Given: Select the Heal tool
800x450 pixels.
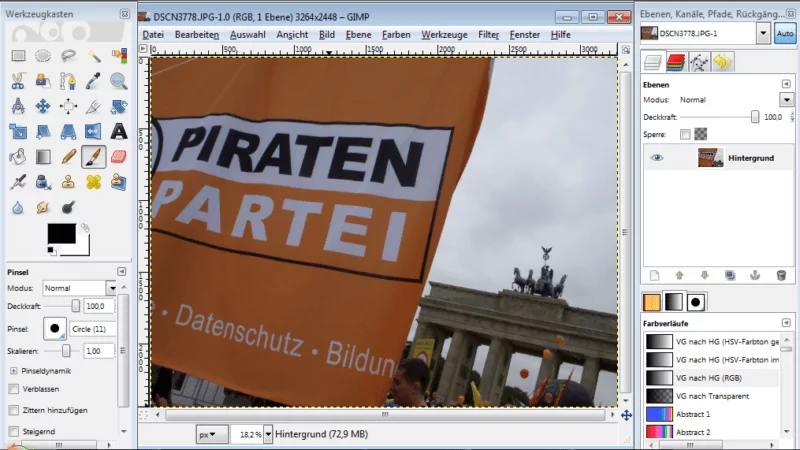Looking at the screenshot, I should coord(93,182).
